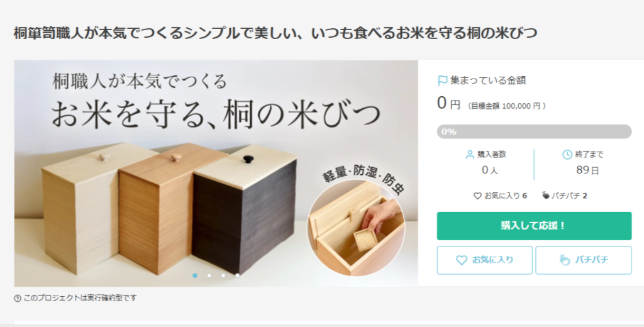The image size is (644, 327).
Task: Click the パチパチ clap button
Action: (584, 260)
